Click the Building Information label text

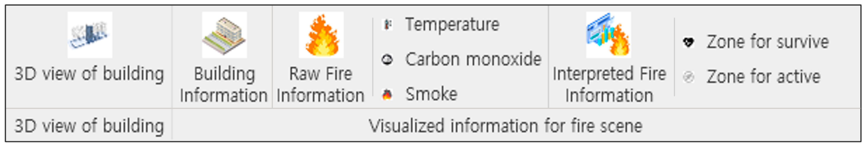224,85
